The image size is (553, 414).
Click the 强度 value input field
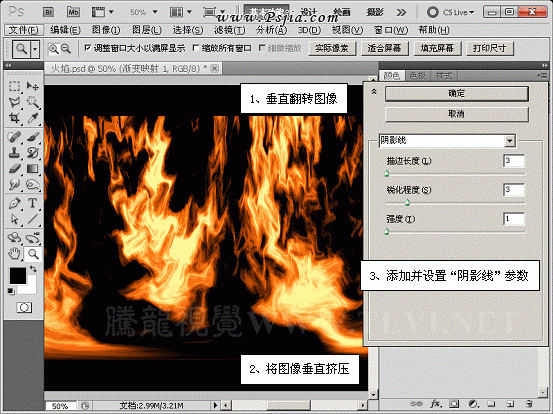pyautogui.click(x=514, y=219)
